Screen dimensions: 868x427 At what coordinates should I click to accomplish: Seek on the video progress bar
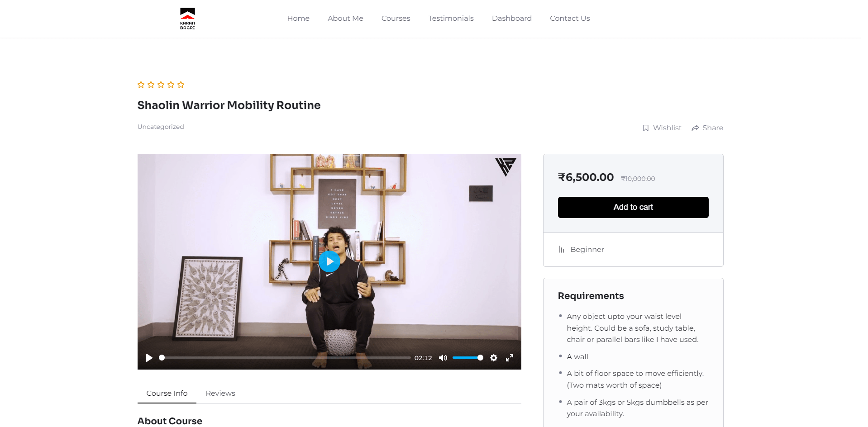pos(285,358)
